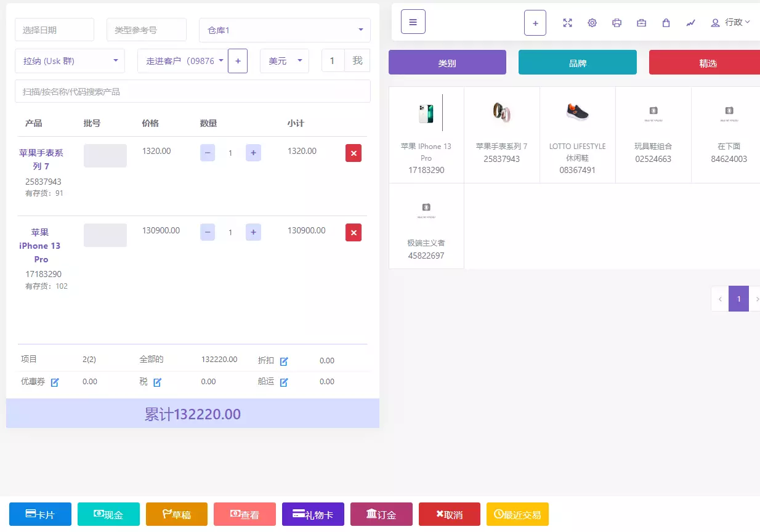Open 最近交易 recent transactions

point(517,514)
